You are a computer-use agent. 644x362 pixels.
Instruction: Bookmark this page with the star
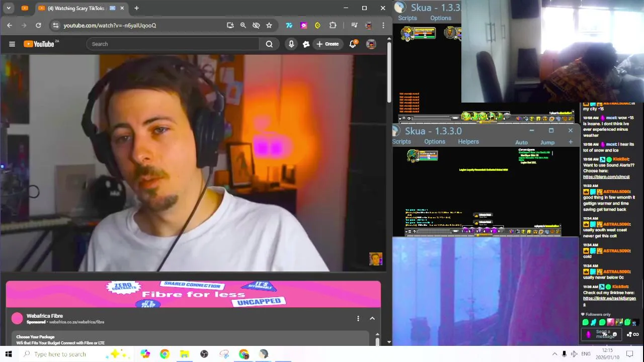click(269, 25)
